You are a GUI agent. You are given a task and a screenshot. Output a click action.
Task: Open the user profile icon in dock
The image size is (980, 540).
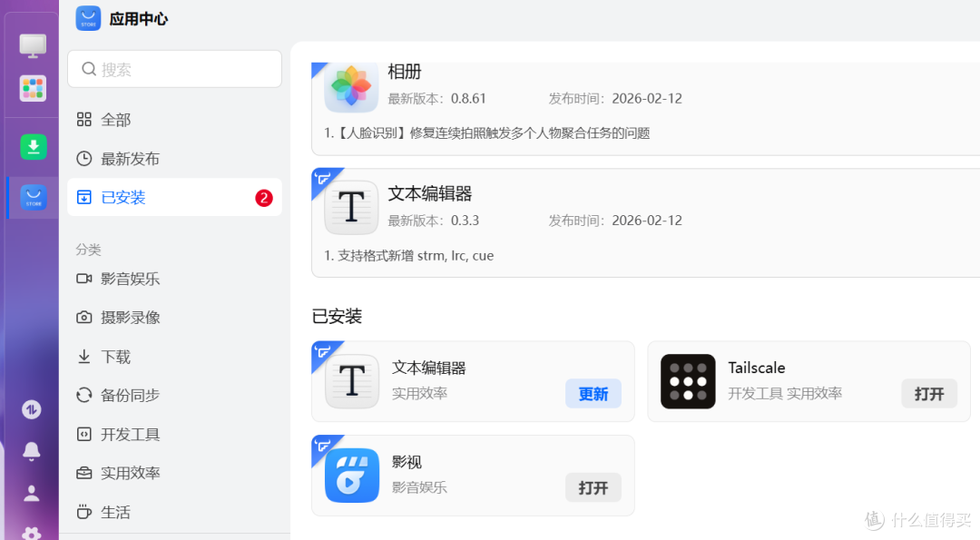pos(31,494)
